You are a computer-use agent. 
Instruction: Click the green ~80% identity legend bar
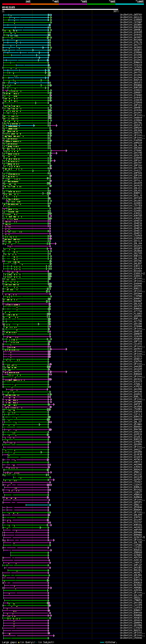[x=101, y=4]
